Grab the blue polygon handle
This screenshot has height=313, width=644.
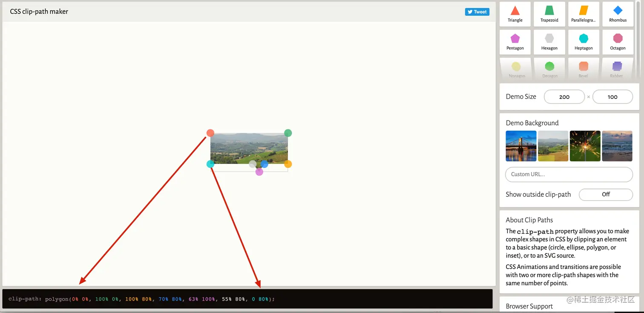[264, 164]
